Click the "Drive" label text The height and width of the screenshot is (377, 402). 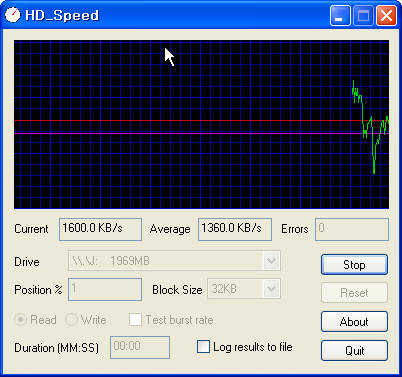pos(27,262)
